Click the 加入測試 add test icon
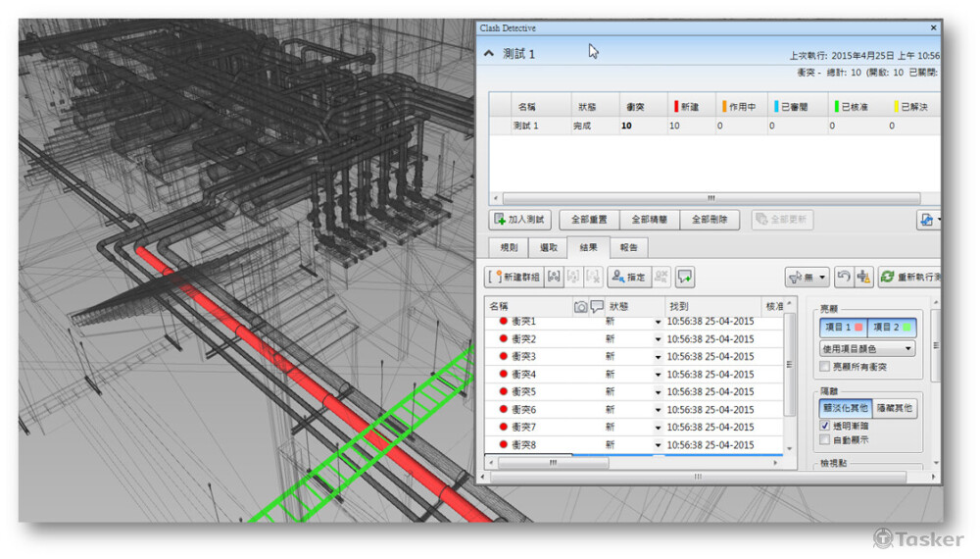The width and height of the screenshot is (980, 559). point(500,220)
